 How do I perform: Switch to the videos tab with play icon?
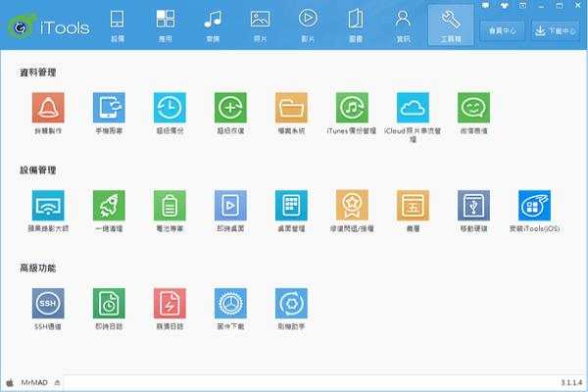coord(308,25)
